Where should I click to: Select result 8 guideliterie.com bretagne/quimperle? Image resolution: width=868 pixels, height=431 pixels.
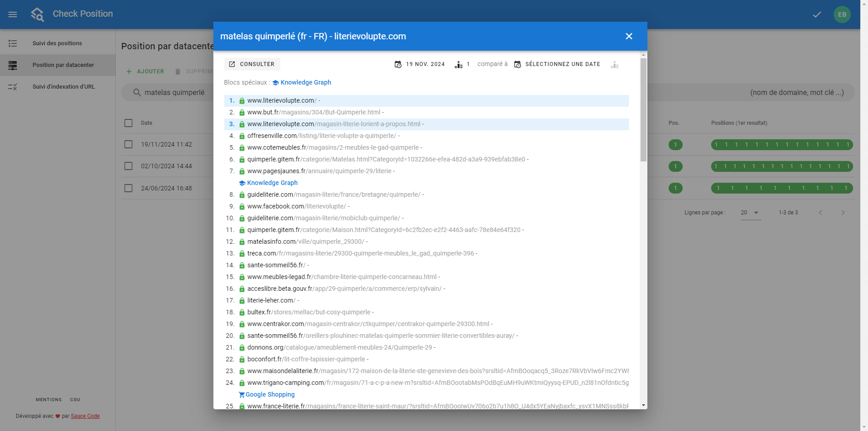click(426, 195)
